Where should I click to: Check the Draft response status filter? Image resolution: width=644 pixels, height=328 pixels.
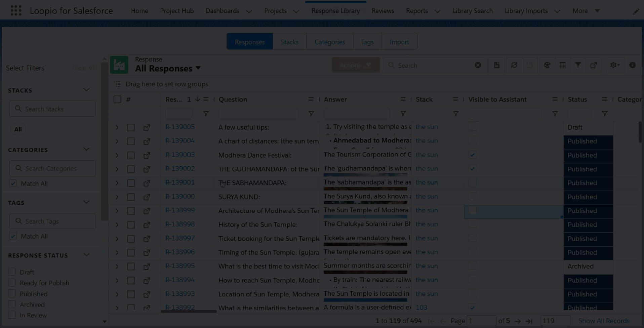[12, 272]
